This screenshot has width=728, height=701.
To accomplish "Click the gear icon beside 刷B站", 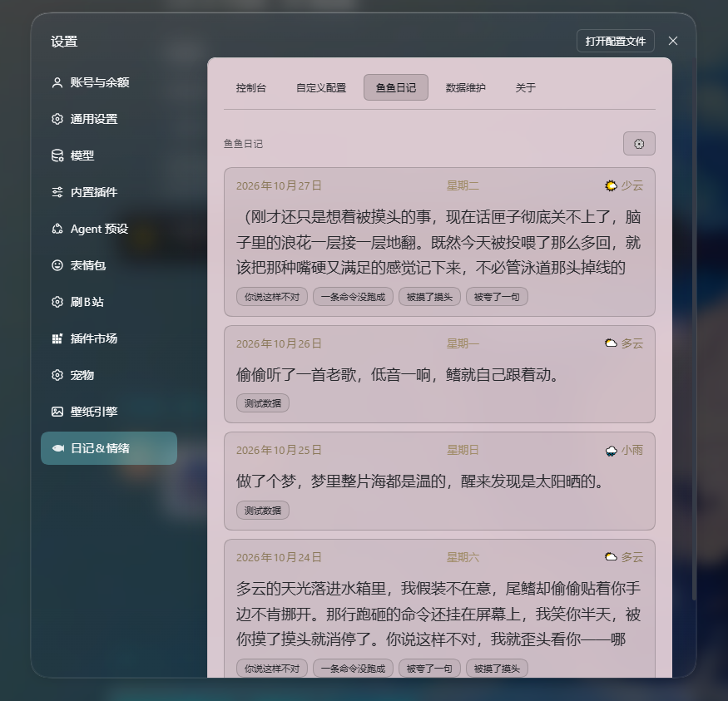I will point(57,302).
